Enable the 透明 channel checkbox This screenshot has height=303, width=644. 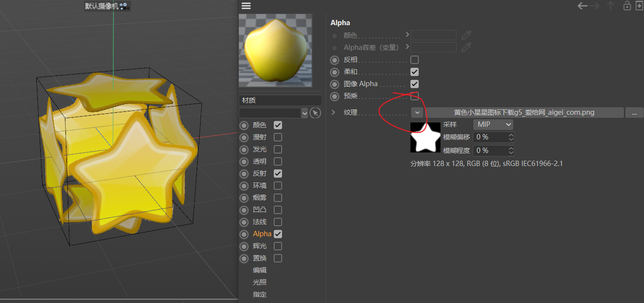(278, 161)
